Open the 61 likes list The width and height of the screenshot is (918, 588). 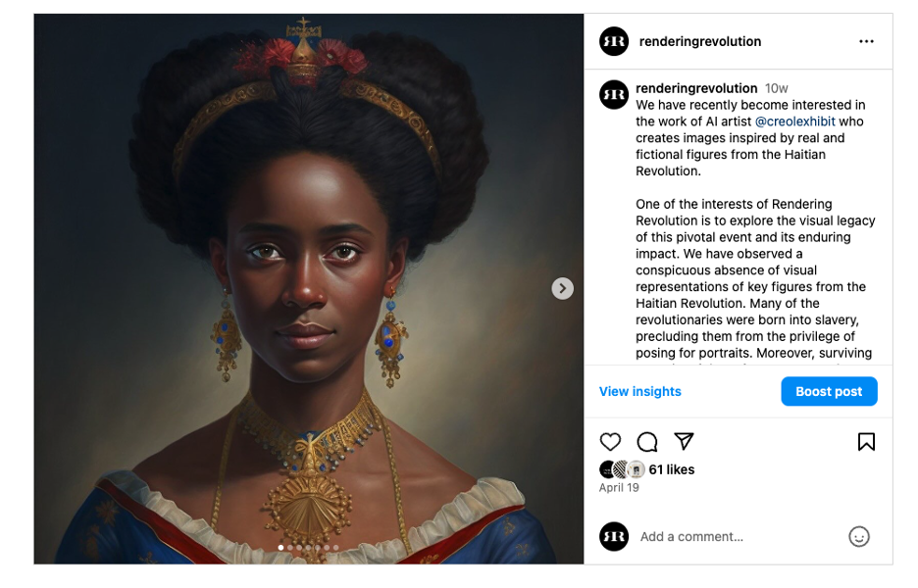[x=671, y=469]
